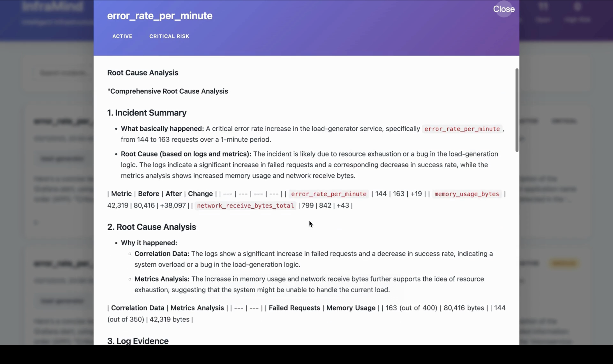Click the blurred InfraMind logo behind modal
The height and width of the screenshot is (364, 613).
tap(53, 7)
